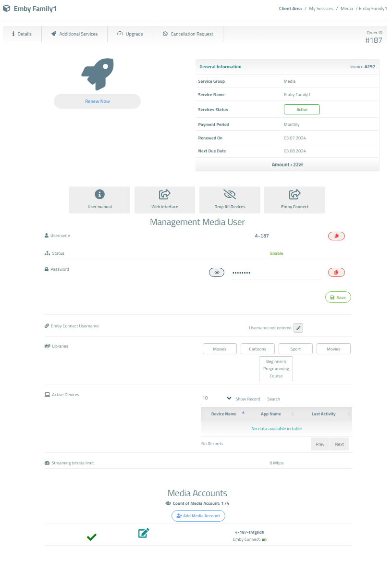This screenshot has width=392, height=562.
Task: Click the Libraries icon
Action: [47, 346]
